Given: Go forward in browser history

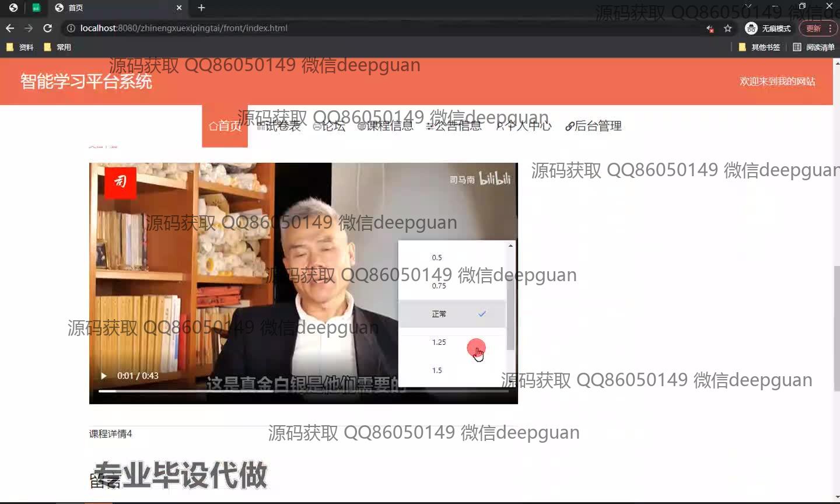Looking at the screenshot, I should 29,28.
